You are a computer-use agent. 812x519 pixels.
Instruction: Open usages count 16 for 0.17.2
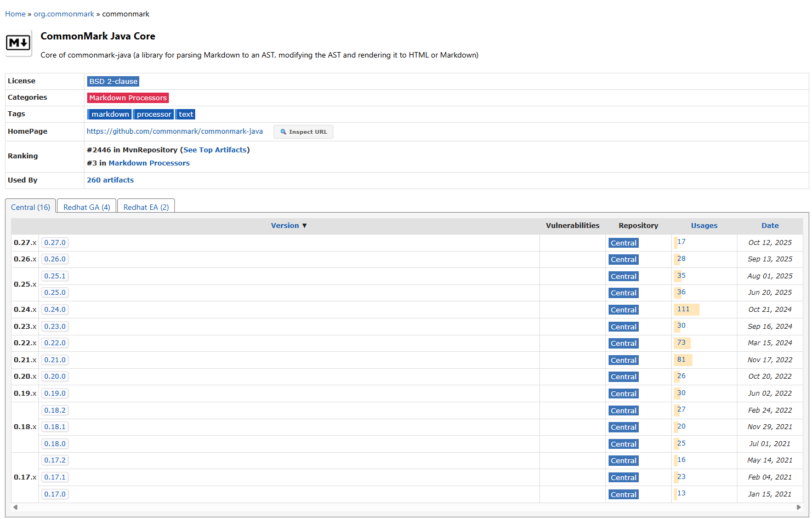click(682, 460)
